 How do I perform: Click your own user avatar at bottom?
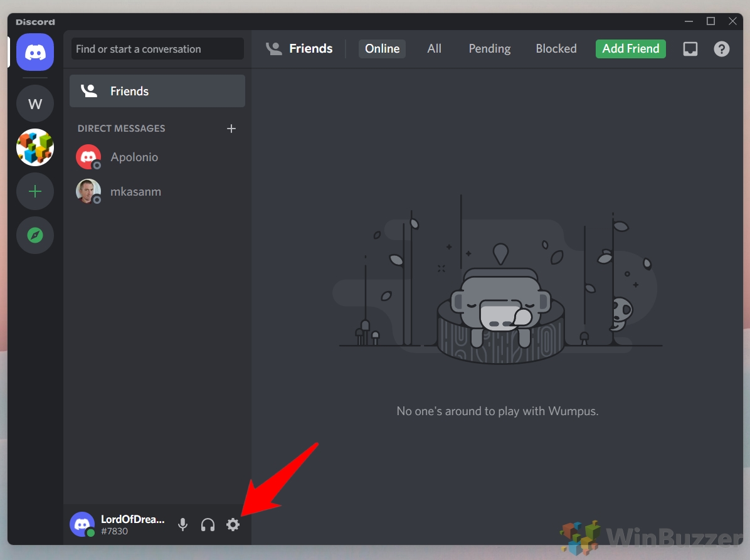point(82,524)
